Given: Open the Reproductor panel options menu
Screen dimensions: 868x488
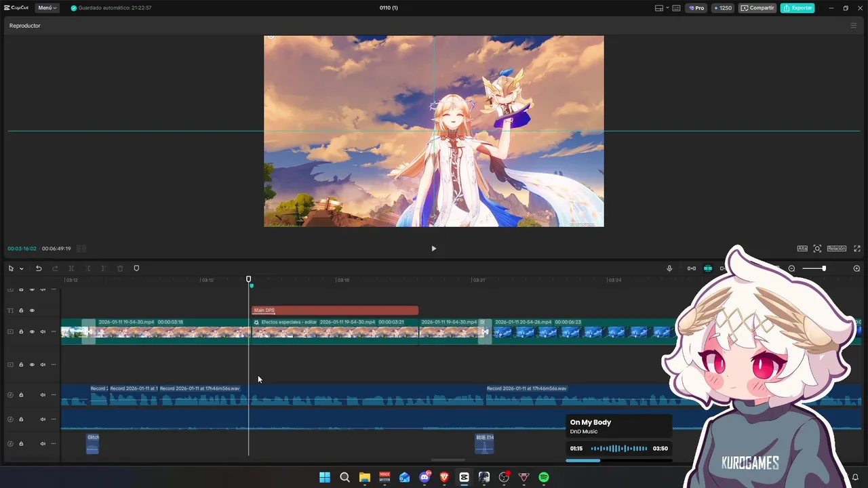Looking at the screenshot, I should [x=853, y=26].
